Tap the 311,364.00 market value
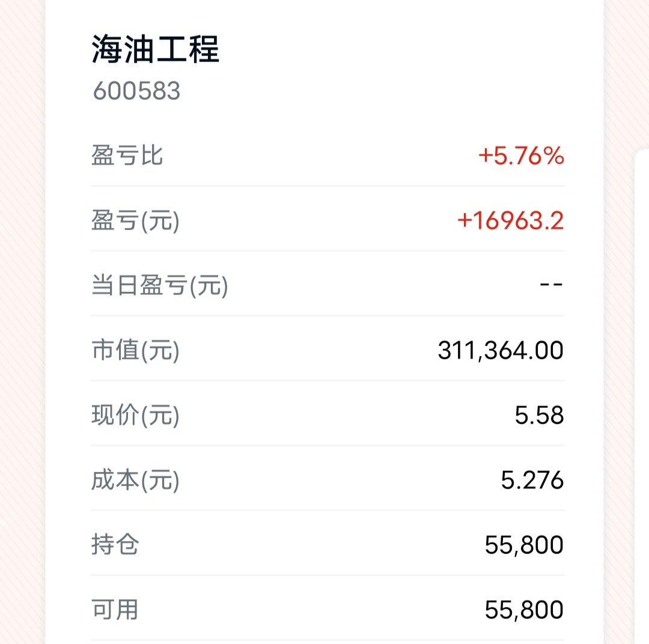 click(501, 351)
